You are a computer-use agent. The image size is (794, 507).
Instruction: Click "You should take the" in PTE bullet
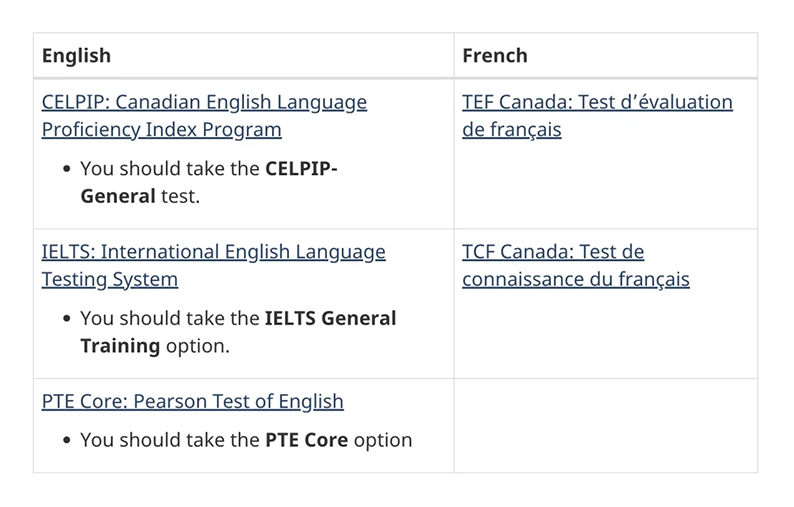[169, 440]
